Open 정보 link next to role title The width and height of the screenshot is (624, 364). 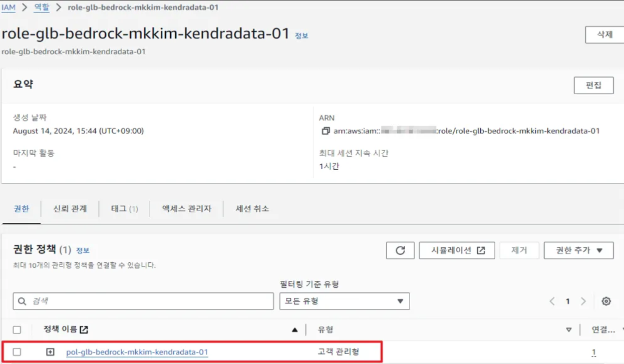coord(301,36)
